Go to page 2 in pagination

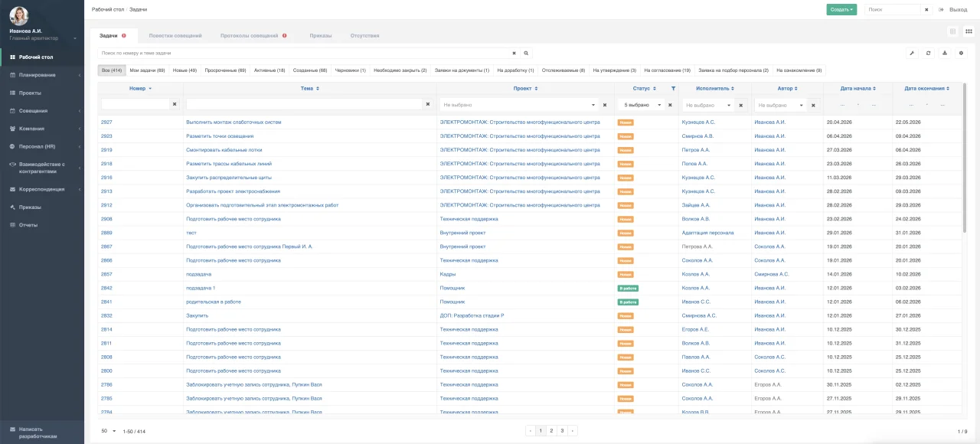point(551,431)
